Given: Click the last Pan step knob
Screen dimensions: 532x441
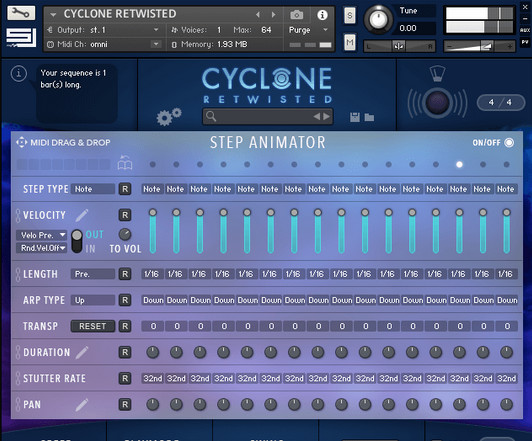Looking at the screenshot, I should (x=506, y=404).
